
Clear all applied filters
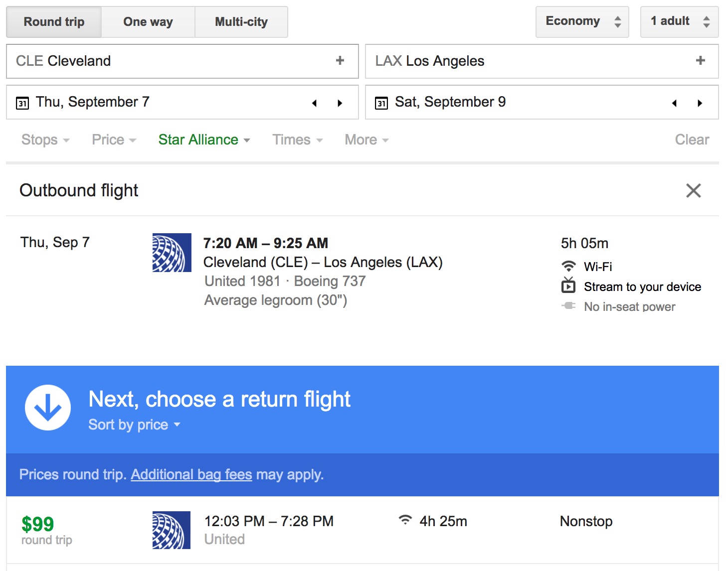coord(692,140)
